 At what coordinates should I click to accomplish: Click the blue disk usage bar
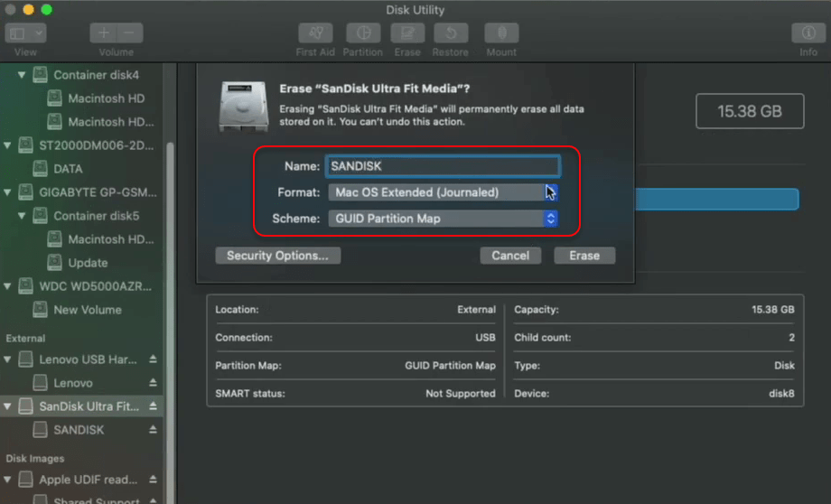(x=716, y=200)
